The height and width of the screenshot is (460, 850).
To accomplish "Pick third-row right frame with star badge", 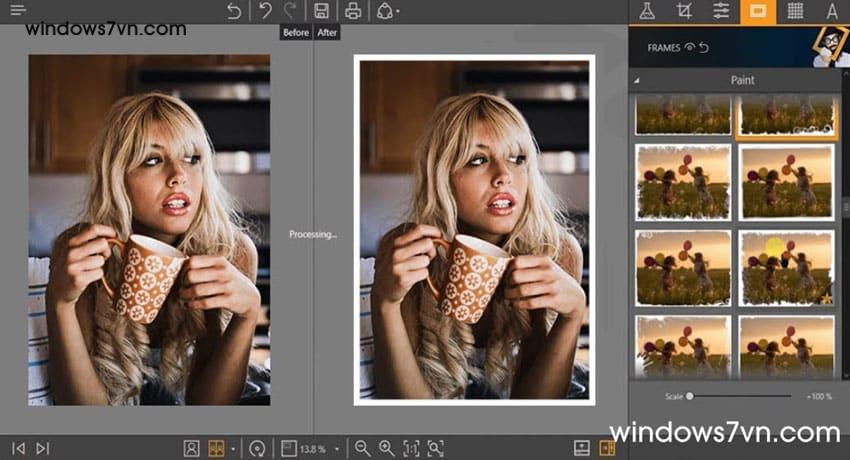I will click(786, 268).
